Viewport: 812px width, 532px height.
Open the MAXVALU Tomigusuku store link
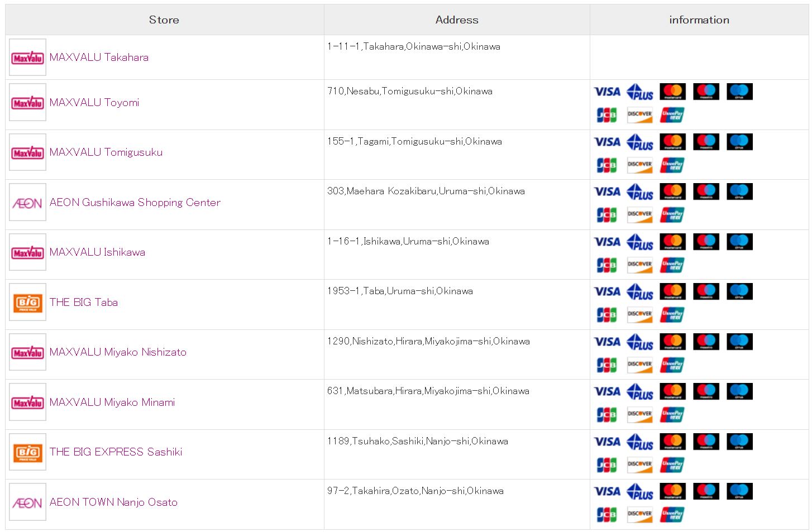pos(106,152)
